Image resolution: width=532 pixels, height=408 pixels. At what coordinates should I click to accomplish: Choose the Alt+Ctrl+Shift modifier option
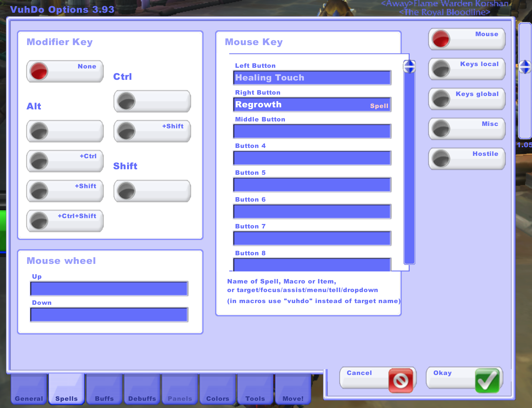click(x=39, y=221)
